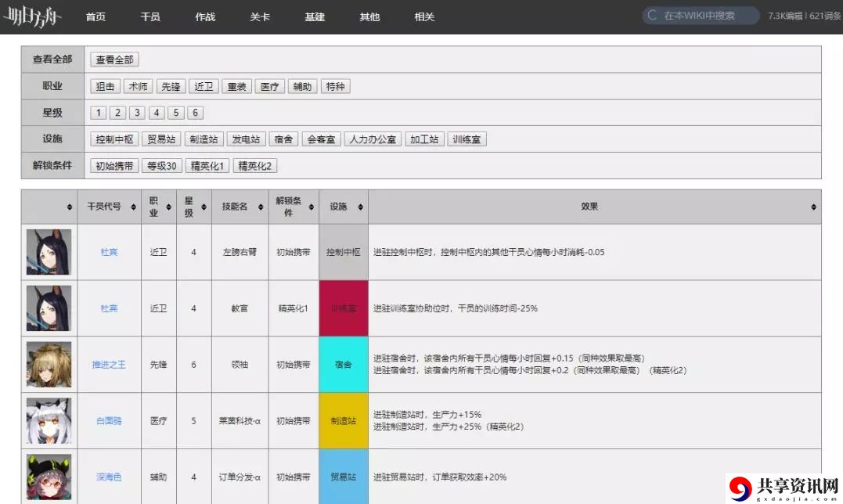Screen dimensions: 843x504
Task: Open 杜宾 avatar in the 左膀右臂 row
Action: [49, 252]
